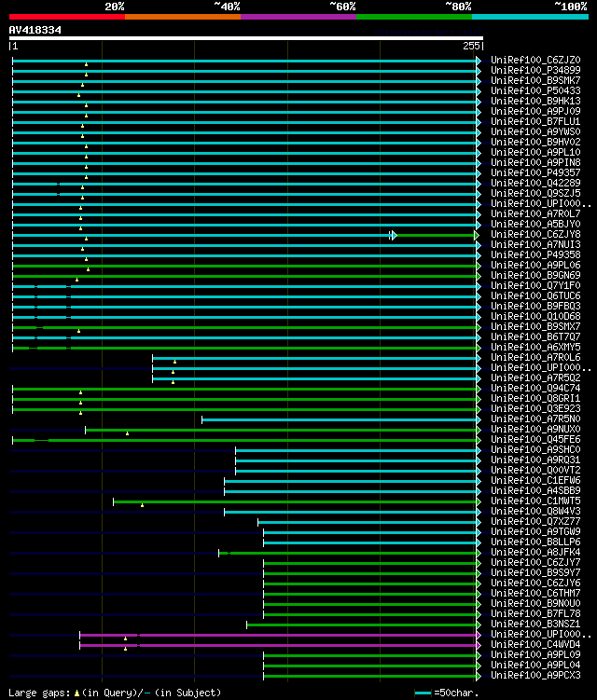Click the cyan ~100% identity legend segment
Viewport: 597px width, 700px height.
click(530, 17)
